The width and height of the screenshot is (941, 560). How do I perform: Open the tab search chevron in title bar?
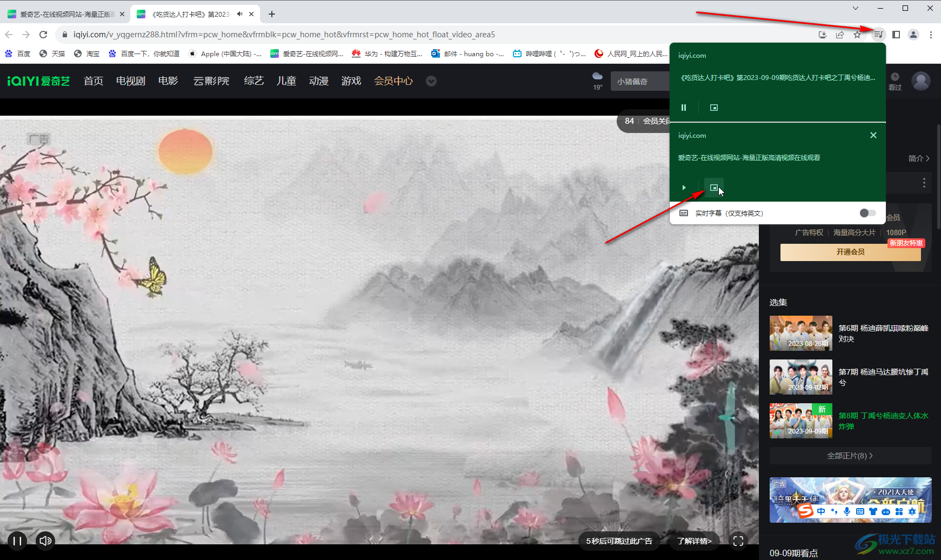pyautogui.click(x=856, y=8)
